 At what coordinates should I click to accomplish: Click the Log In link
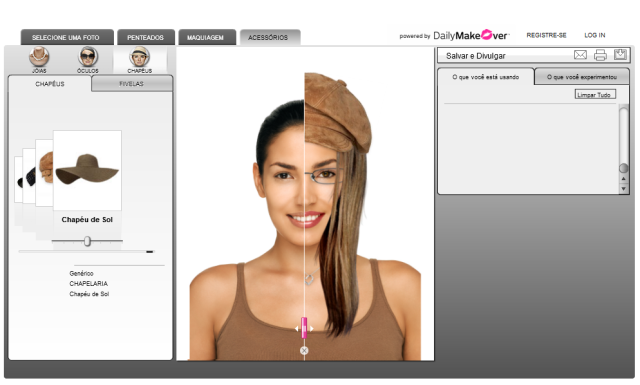coord(595,35)
